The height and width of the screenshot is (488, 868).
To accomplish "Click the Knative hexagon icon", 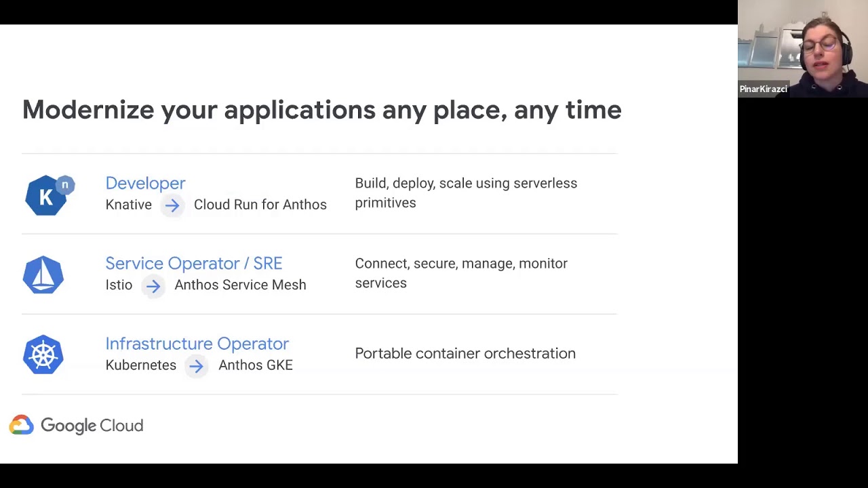I will [45, 197].
